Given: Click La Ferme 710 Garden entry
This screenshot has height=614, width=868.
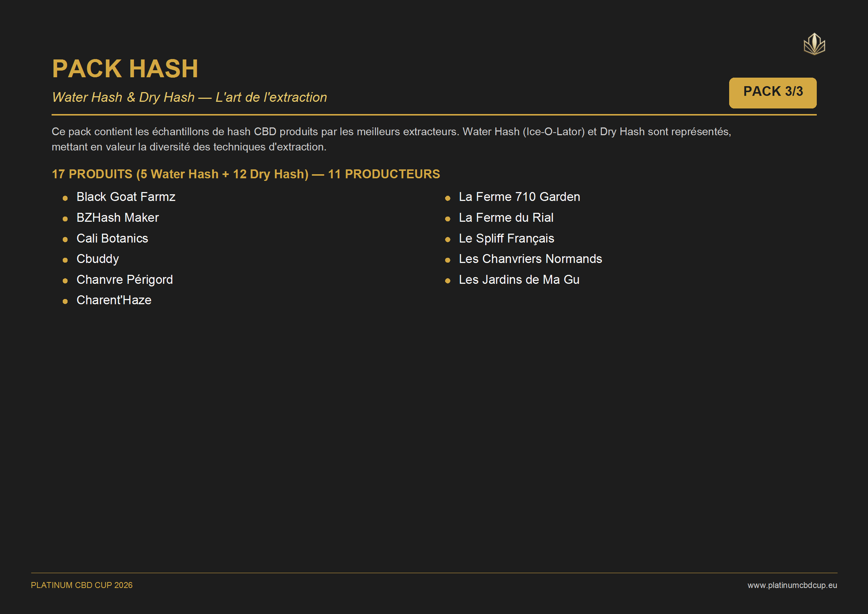Looking at the screenshot, I should 519,197.
